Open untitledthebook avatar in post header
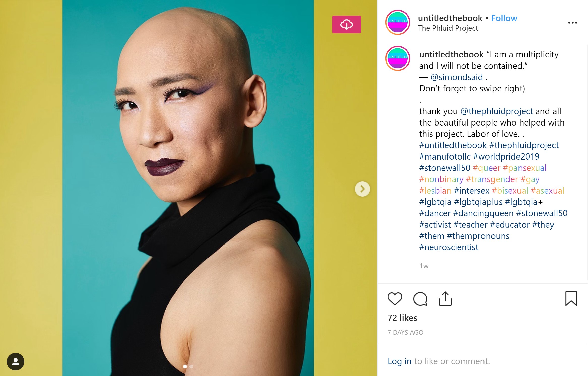Image resolution: width=588 pixels, height=376 pixels. (x=398, y=22)
